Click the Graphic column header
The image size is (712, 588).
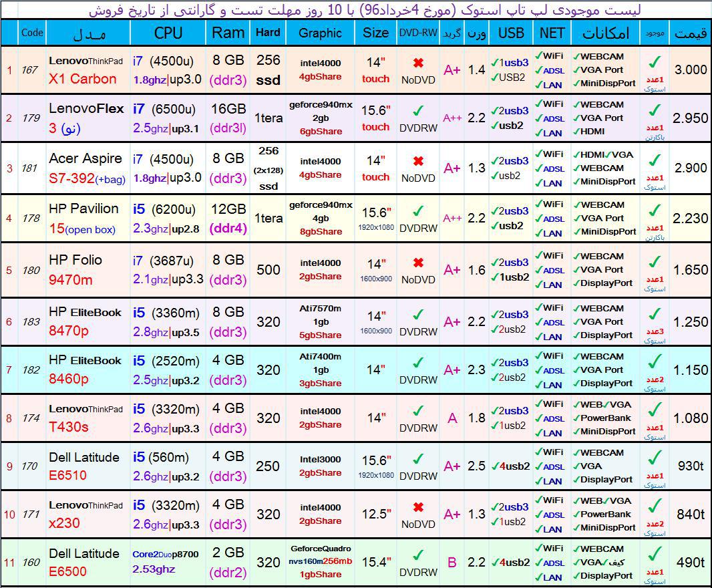pyautogui.click(x=320, y=33)
